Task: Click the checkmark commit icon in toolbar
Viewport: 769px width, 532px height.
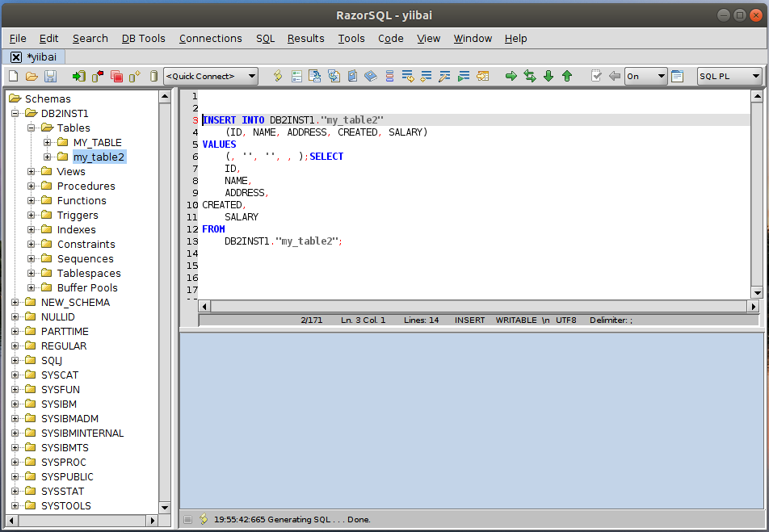Action: [596, 76]
